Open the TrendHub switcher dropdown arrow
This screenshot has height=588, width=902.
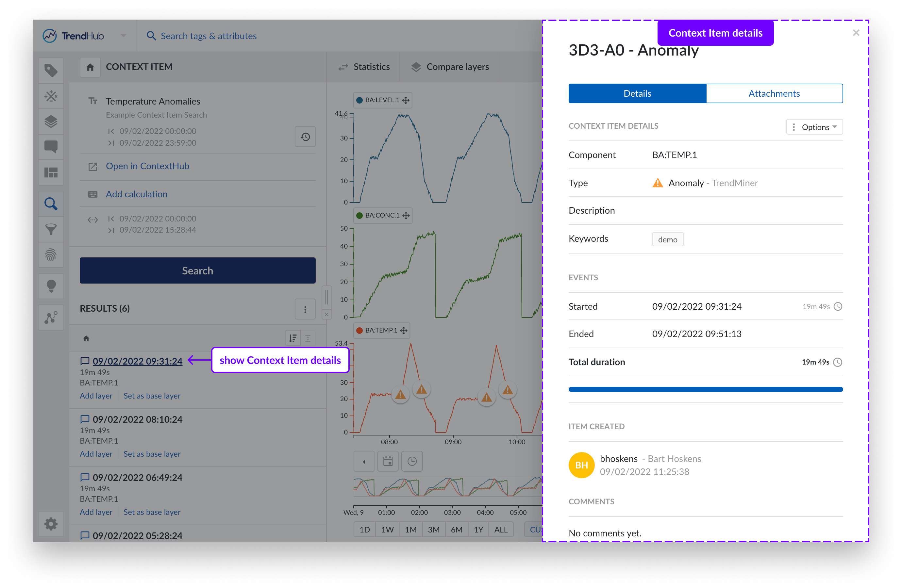(x=123, y=36)
